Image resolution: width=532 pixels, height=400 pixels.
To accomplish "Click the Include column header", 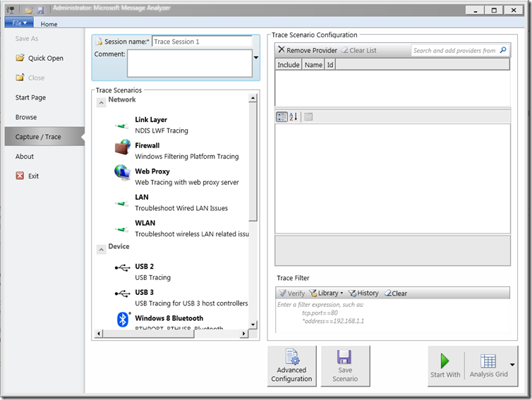I will 289,64.
